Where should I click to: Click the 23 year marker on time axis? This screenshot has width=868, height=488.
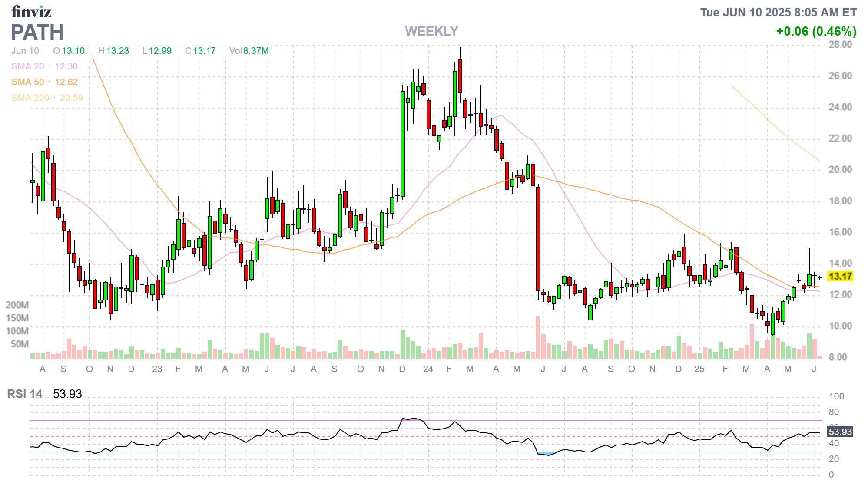click(x=157, y=369)
